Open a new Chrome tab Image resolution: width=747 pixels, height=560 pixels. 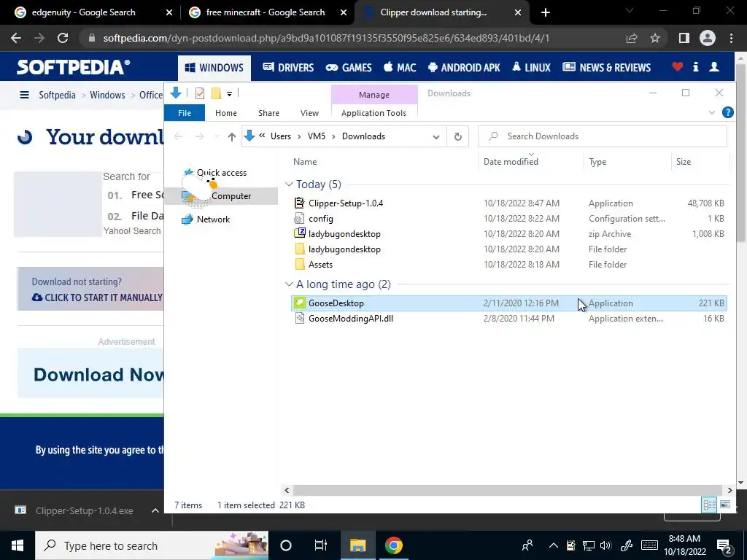(546, 12)
